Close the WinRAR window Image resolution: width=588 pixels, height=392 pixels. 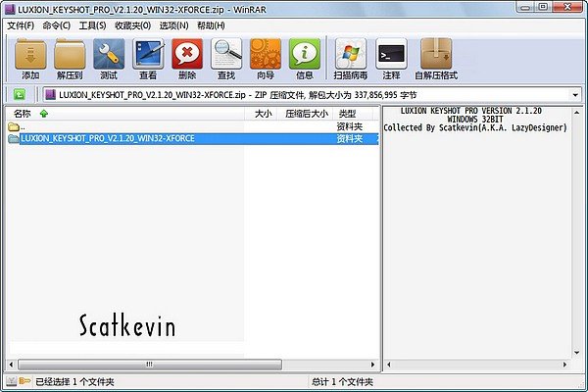pyautogui.click(x=567, y=7)
